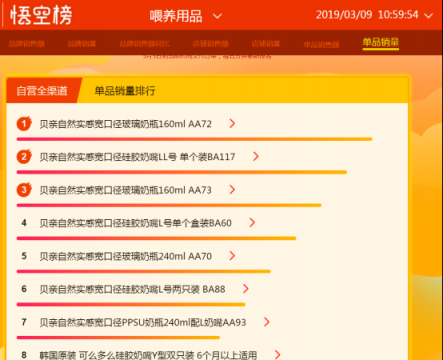Open details arrow for 硅胶奶嘴L号 BA60
This screenshot has height=360, width=443.
252,222
